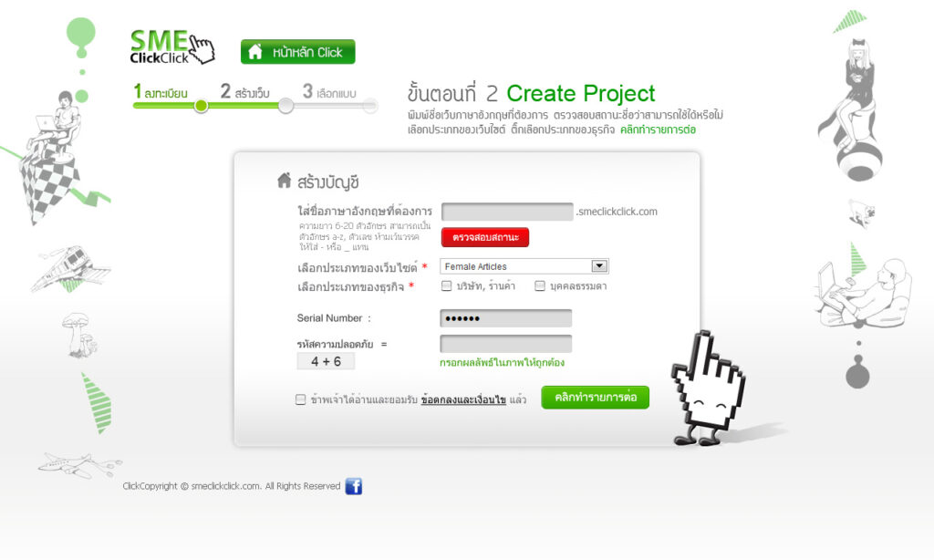The width and height of the screenshot is (934, 560).
Task: Select step 1 ลงทะเบียน tab
Action: [x=161, y=92]
